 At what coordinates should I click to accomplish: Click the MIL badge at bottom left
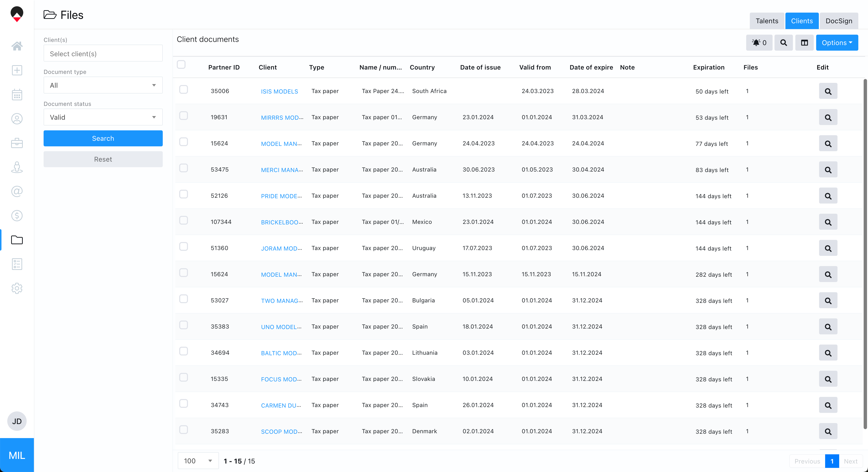click(x=17, y=455)
